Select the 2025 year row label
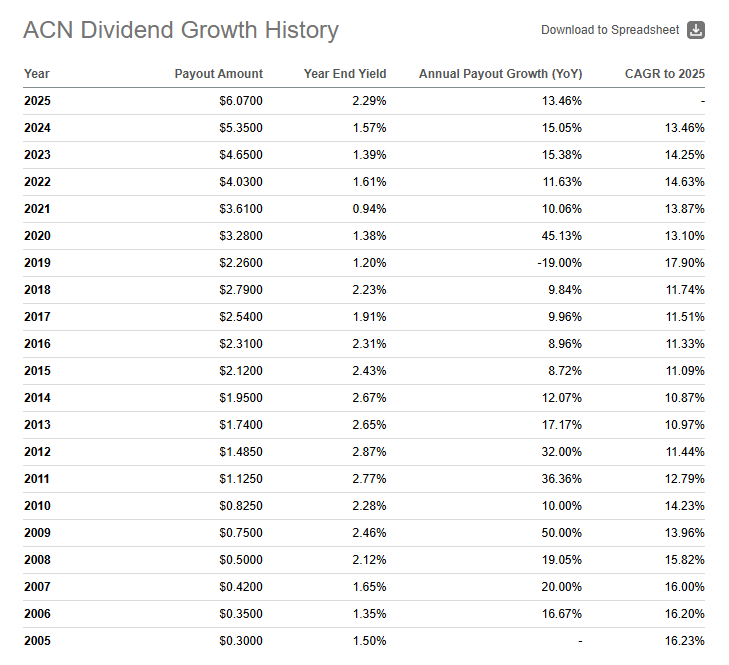Screen dimensions: 729x665 [x=37, y=101]
